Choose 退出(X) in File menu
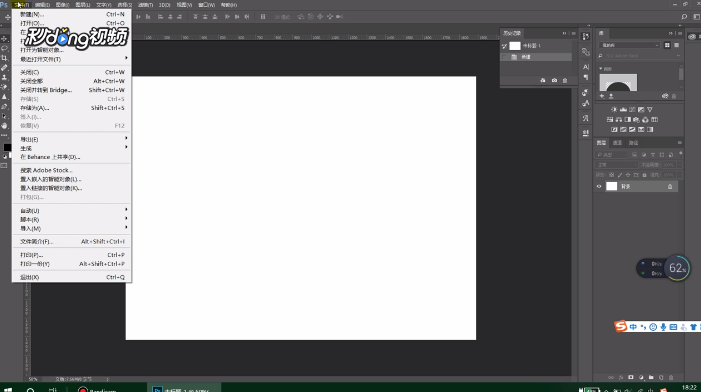 click(72, 277)
